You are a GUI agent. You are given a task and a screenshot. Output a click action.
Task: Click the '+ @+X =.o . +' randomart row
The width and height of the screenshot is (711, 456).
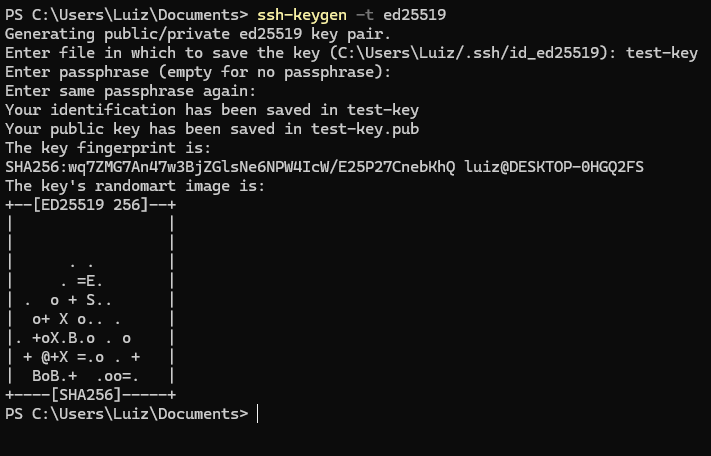(x=82, y=358)
